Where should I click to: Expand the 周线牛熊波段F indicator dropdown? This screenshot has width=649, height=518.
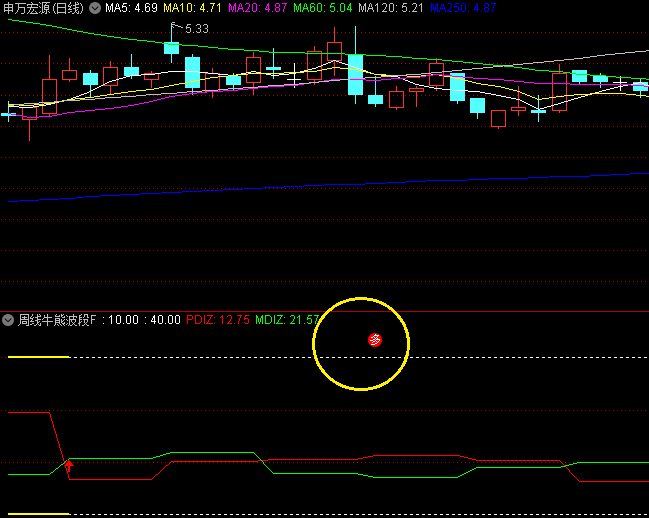pos(8,320)
